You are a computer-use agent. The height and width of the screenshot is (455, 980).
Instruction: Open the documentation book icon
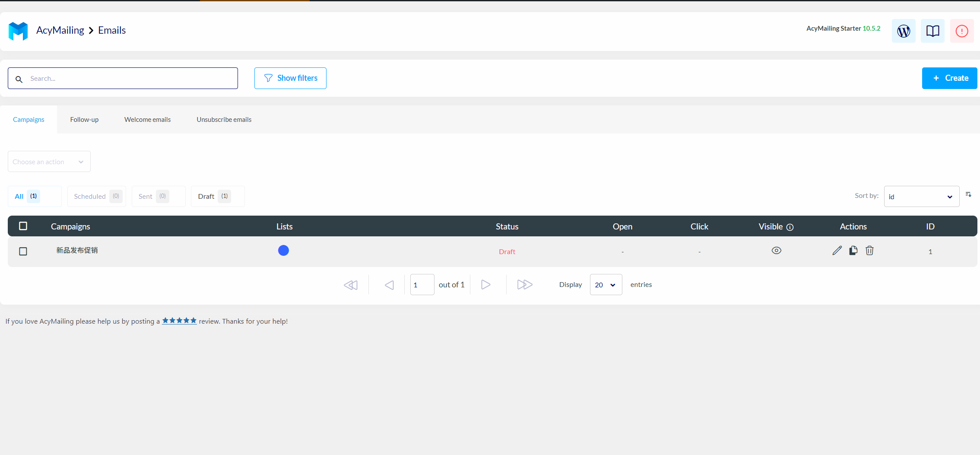coord(932,31)
